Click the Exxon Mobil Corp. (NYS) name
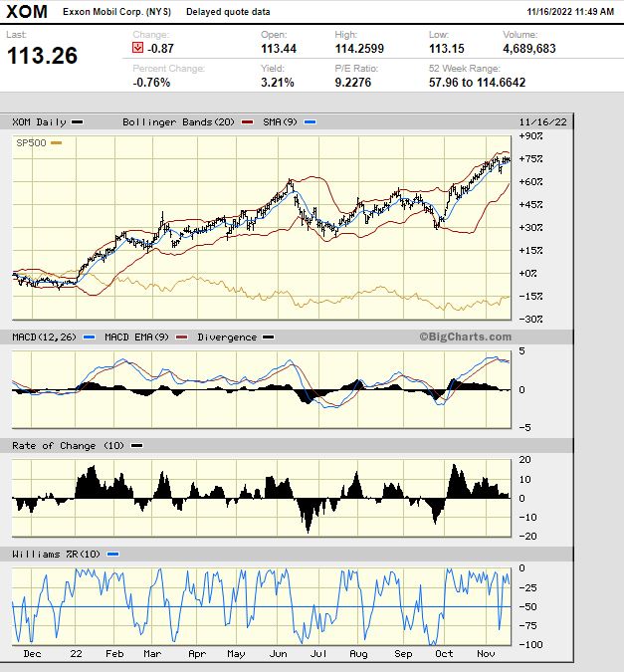The height and width of the screenshot is (672, 624). (116, 12)
